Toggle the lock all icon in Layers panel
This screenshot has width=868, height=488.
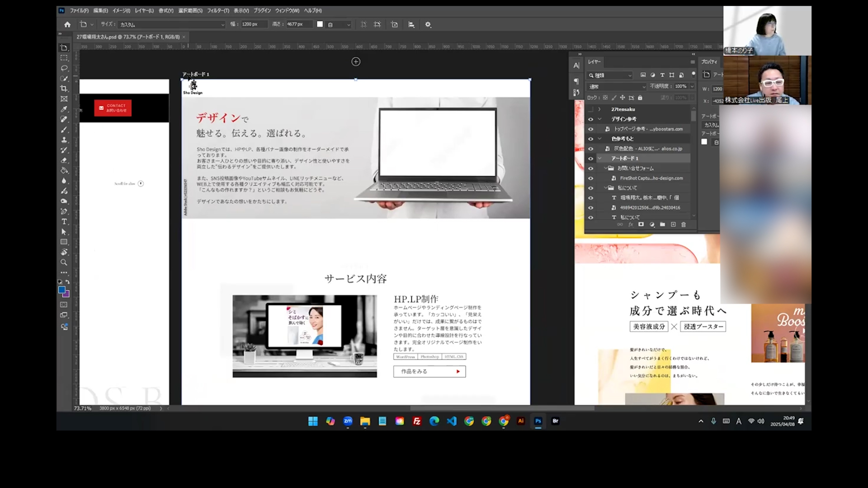pyautogui.click(x=640, y=98)
